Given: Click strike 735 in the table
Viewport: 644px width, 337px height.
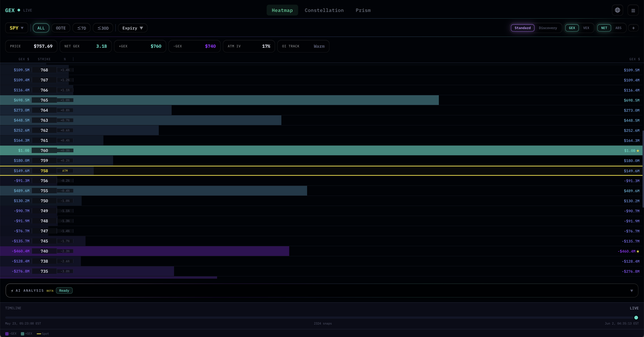Looking at the screenshot, I should [x=44, y=271].
